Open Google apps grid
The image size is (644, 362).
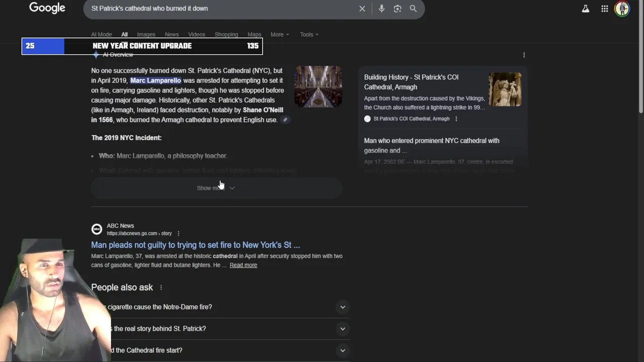[x=605, y=9]
